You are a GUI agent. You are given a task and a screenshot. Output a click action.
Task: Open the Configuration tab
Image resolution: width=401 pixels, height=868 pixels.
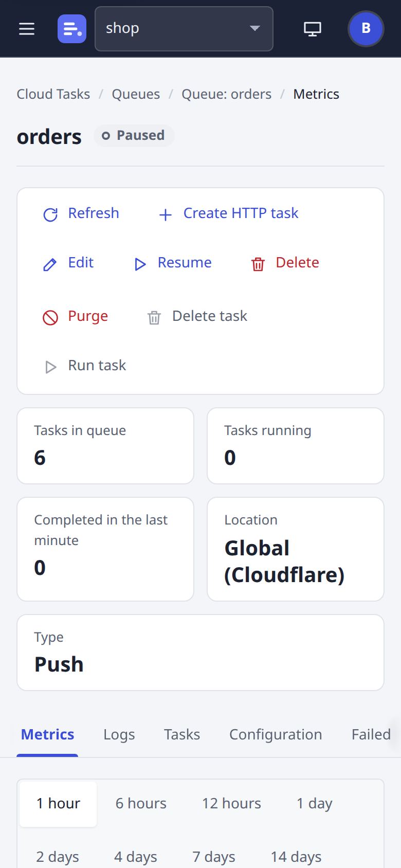(x=276, y=734)
